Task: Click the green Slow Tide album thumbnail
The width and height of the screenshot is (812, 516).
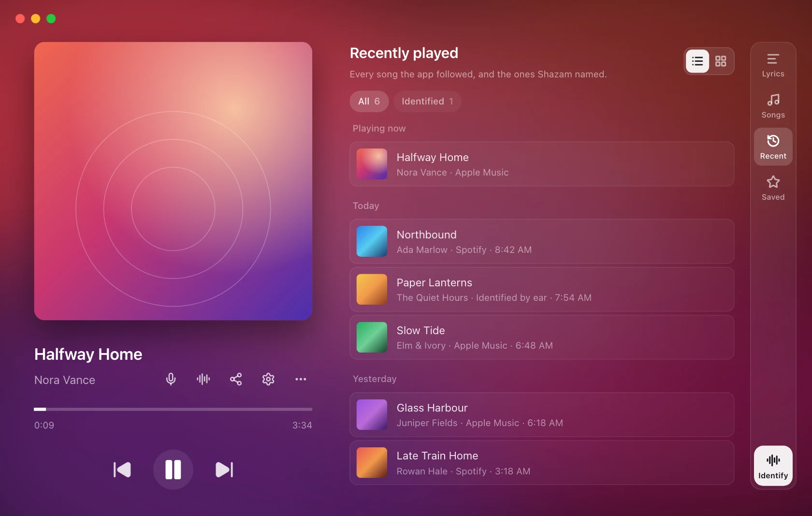Action: coord(372,337)
